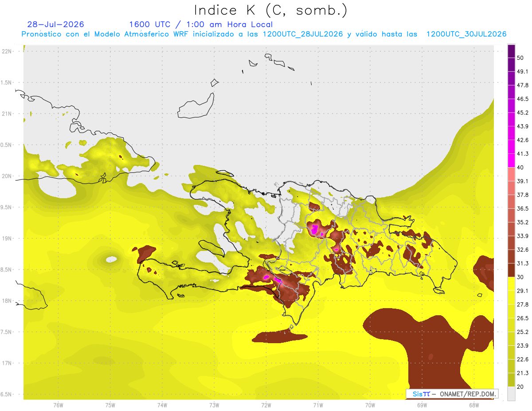
Task: Click the colorbar label "42.6"
Action: (x=523, y=140)
